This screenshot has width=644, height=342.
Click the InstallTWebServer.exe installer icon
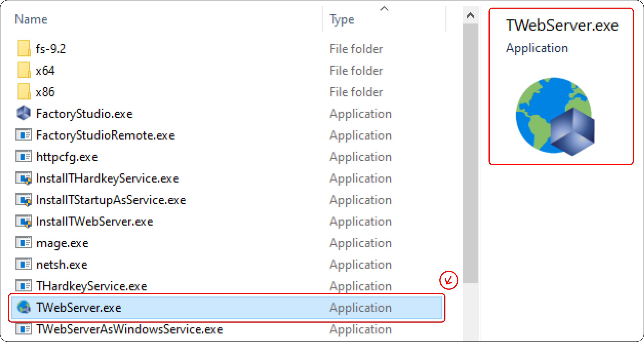[23, 221]
